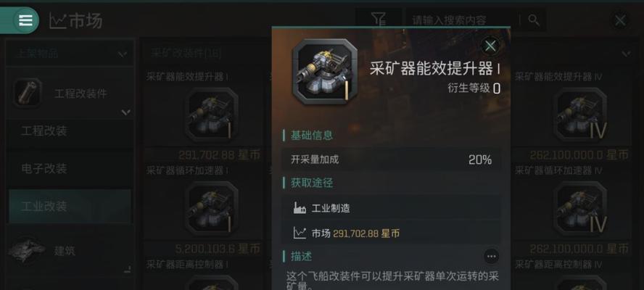Select the 采矿器循环加速器 I item thumbnail
The height and width of the screenshot is (290, 644).
click(211, 209)
